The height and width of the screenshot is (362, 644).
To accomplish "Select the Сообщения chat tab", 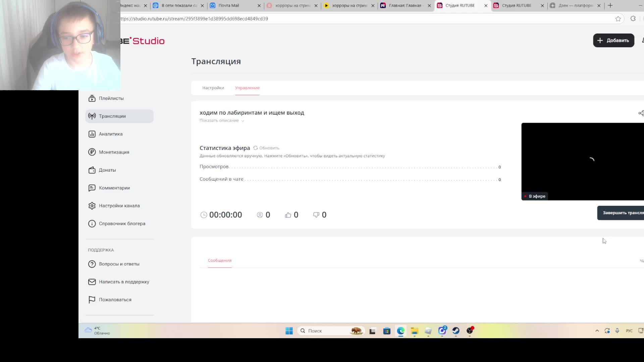I will tap(219, 260).
